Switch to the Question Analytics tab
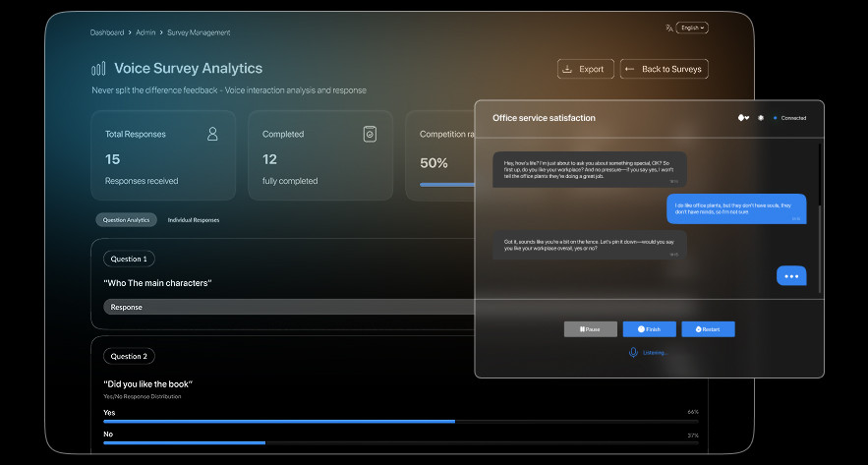This screenshot has height=465, width=868. click(x=126, y=220)
